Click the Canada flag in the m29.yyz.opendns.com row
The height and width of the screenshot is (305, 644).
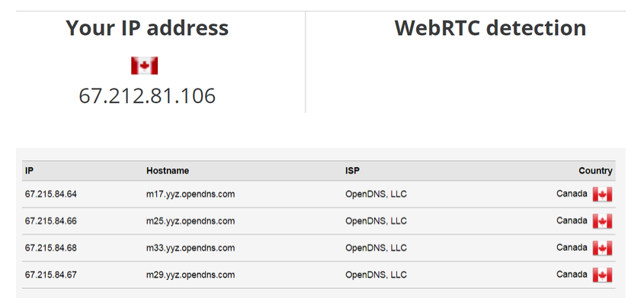coord(602,274)
